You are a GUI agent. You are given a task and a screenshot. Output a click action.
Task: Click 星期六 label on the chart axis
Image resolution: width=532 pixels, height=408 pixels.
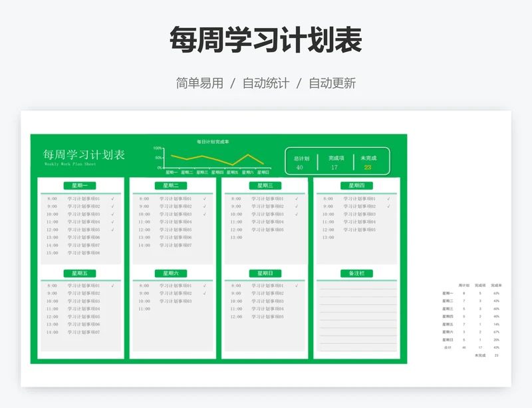click(247, 172)
